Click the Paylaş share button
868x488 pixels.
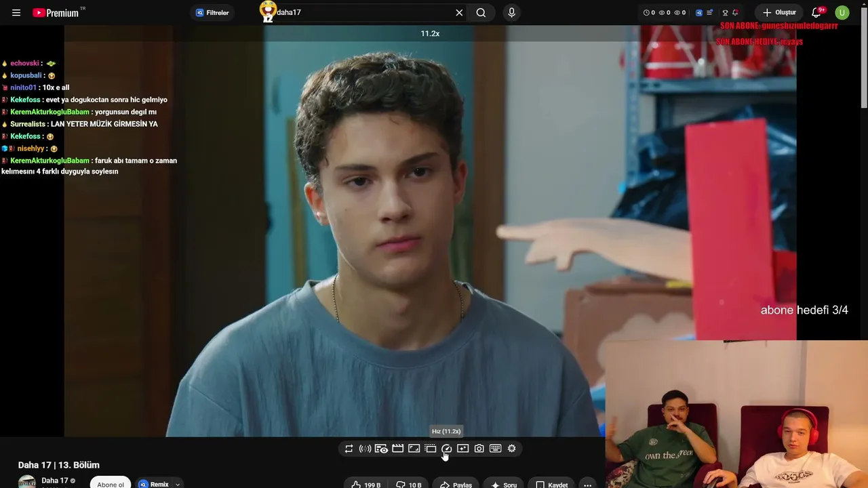pyautogui.click(x=456, y=485)
